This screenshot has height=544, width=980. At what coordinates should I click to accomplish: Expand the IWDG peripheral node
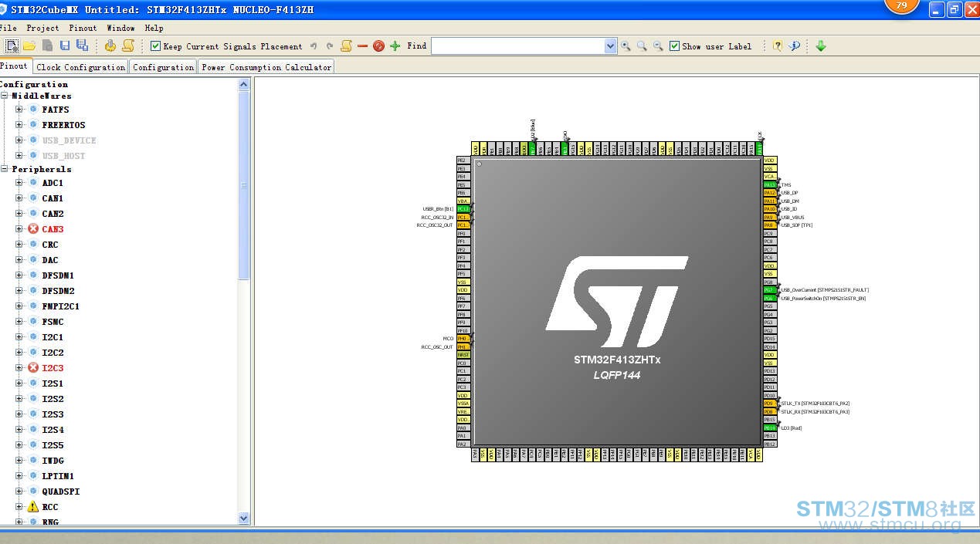[19, 461]
